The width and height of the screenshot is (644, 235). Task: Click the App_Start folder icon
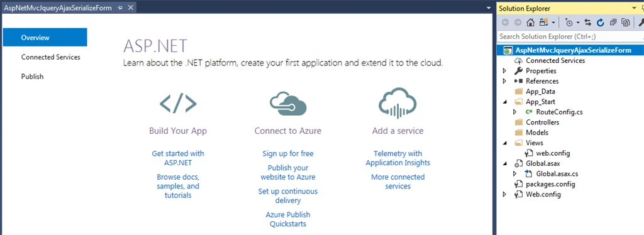518,102
